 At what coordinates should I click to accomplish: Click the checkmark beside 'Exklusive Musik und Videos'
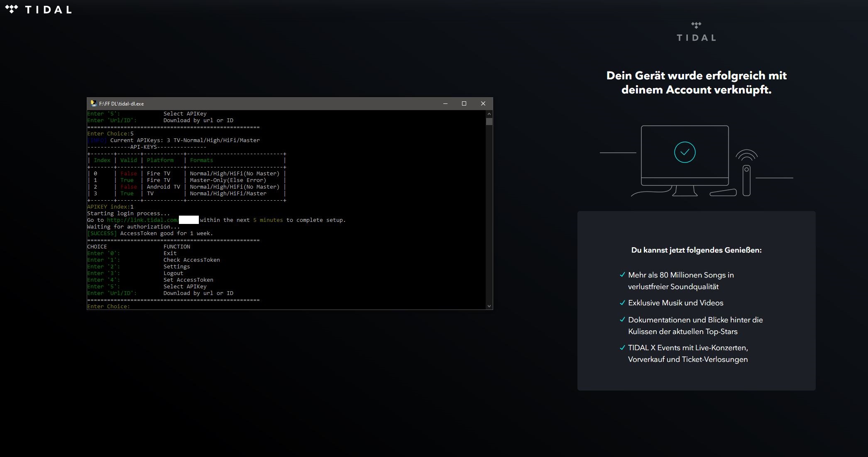click(x=622, y=302)
